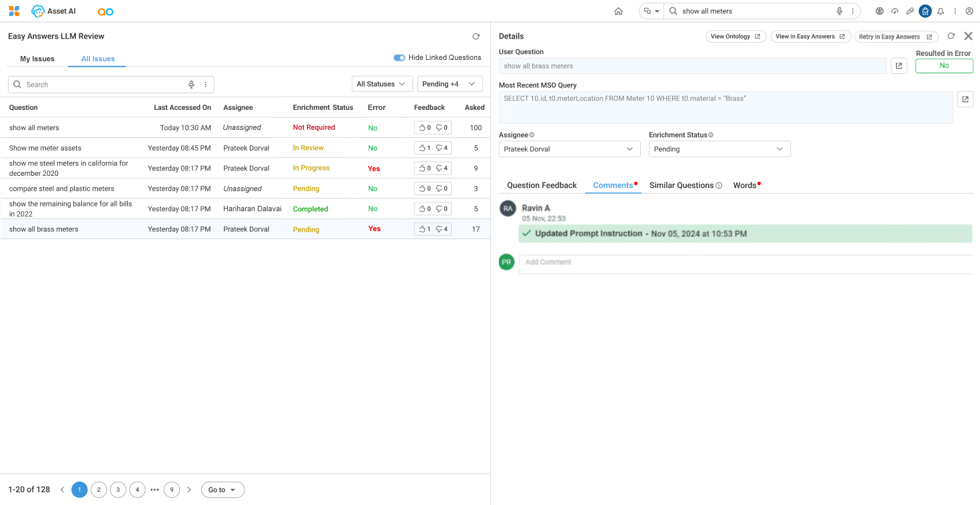
Task: Click Retry in Easy Answers button
Action: point(895,37)
